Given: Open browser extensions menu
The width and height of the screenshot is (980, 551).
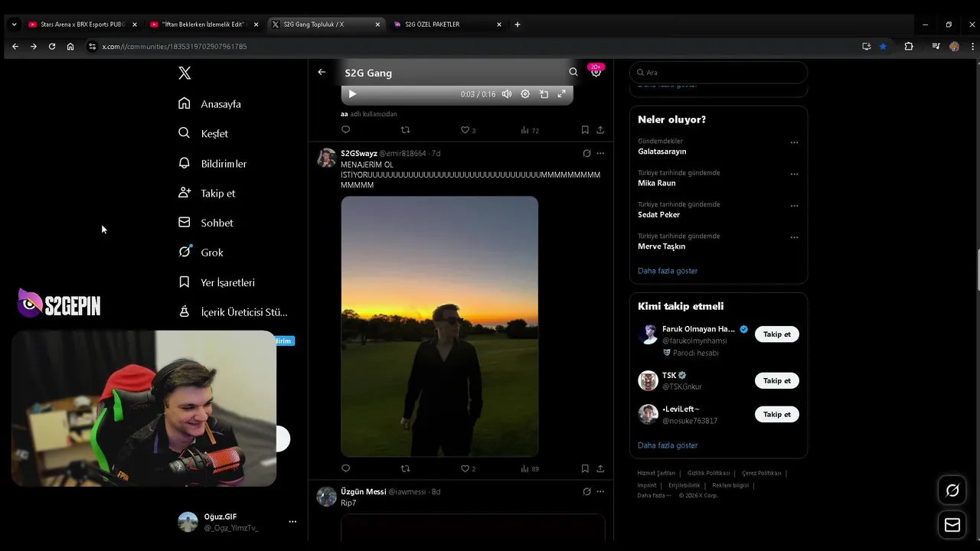Looking at the screenshot, I should [909, 46].
